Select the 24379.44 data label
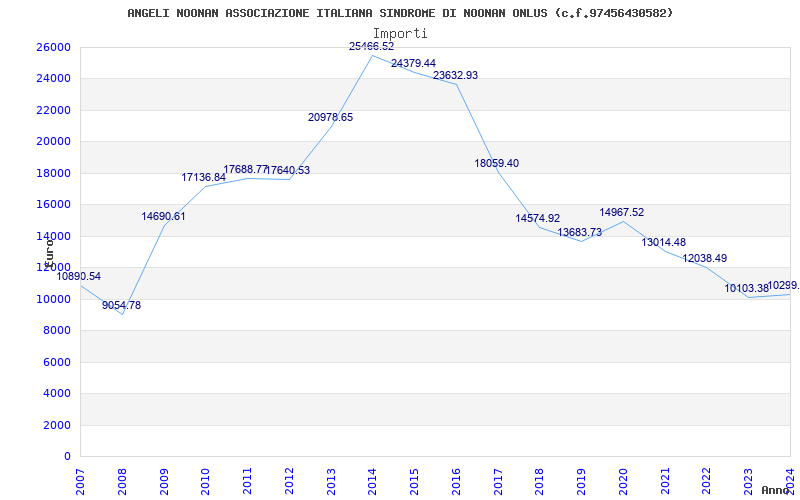Image resolution: width=800 pixels, height=500 pixels. (x=413, y=64)
